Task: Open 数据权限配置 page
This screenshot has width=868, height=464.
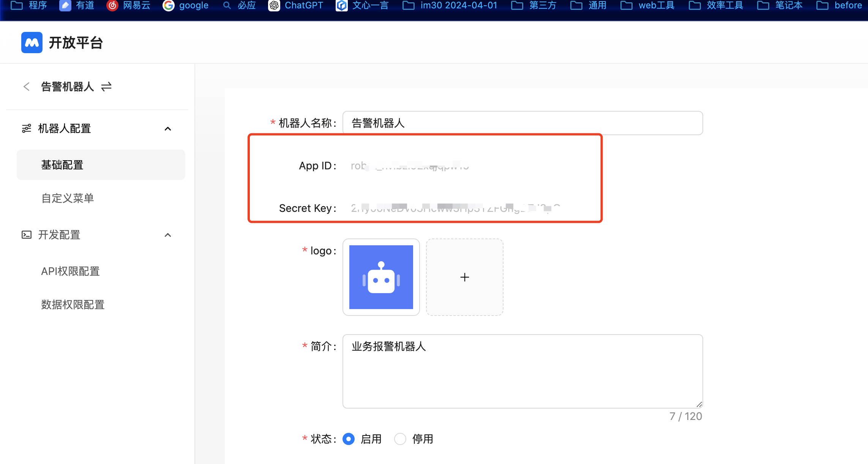Action: tap(73, 305)
